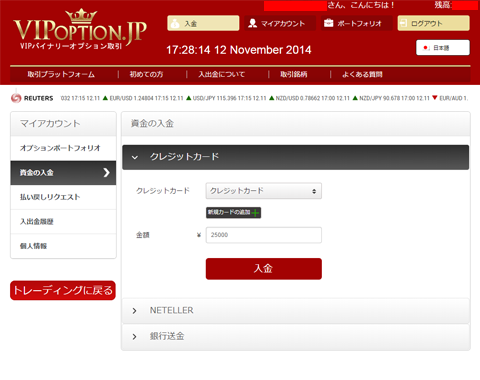Select 払い戻しリクエスト in sidebar
Screen dimensions: 480x380
pos(63,197)
